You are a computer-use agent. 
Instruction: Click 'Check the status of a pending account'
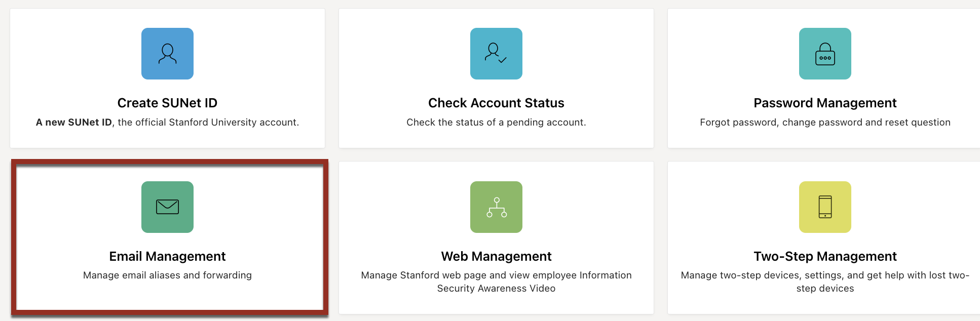(496, 122)
